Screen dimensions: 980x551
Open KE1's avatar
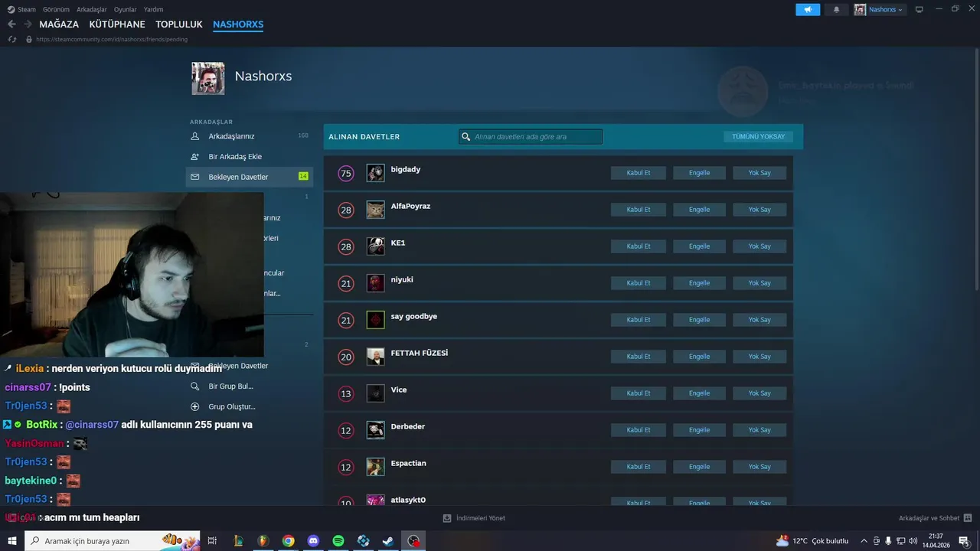click(375, 246)
